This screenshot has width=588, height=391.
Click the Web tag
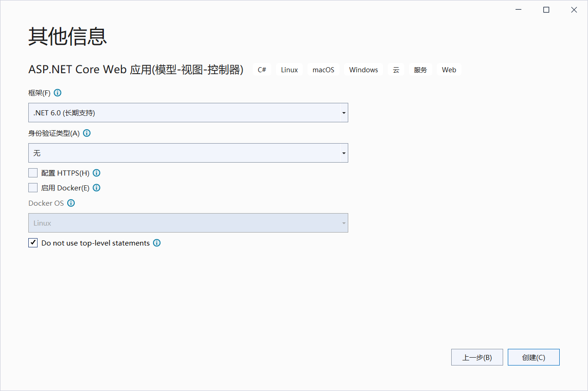point(449,69)
